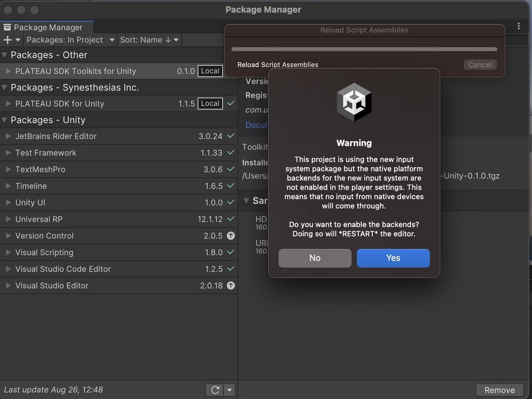Click the Timeline installed checkmark
Screen dimensions: 532x399
point(231,186)
